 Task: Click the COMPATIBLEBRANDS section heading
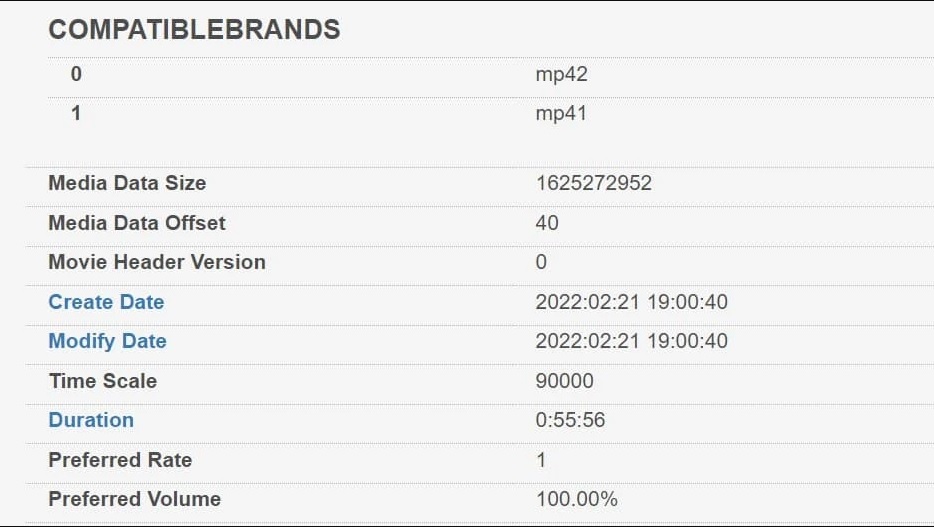[x=194, y=30]
